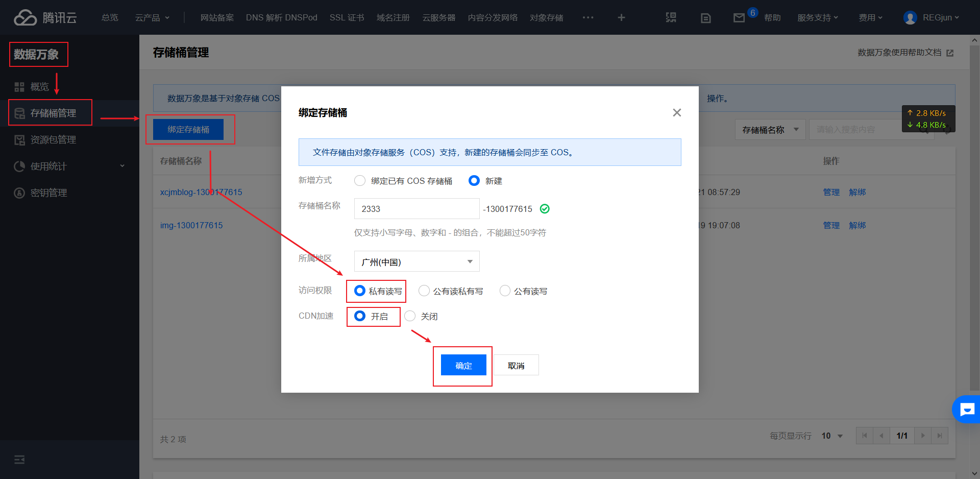
Task: Turn off CDN加速 with 关闭
Action: (x=410, y=316)
